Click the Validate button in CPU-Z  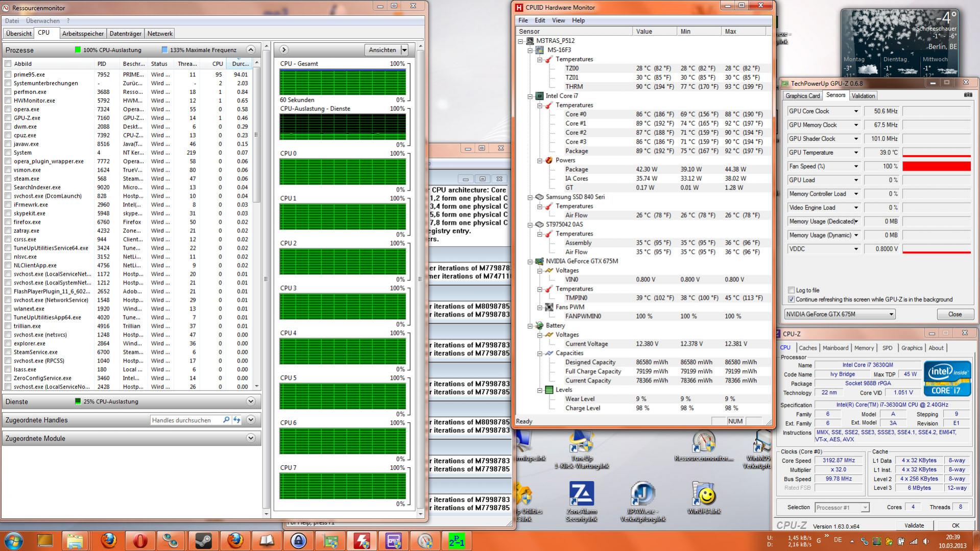(x=914, y=525)
